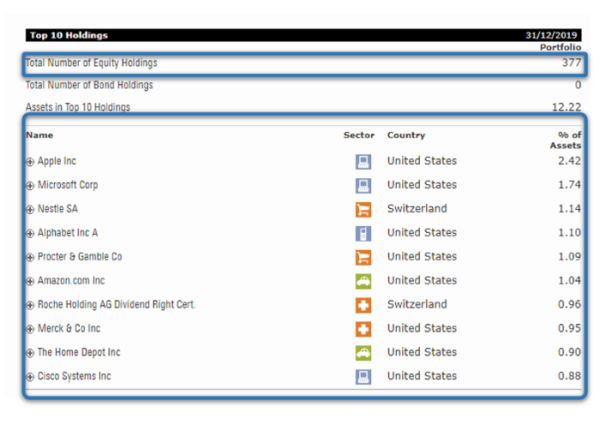
Task: Select the Total Number of Equity Holdings label
Action: point(91,63)
